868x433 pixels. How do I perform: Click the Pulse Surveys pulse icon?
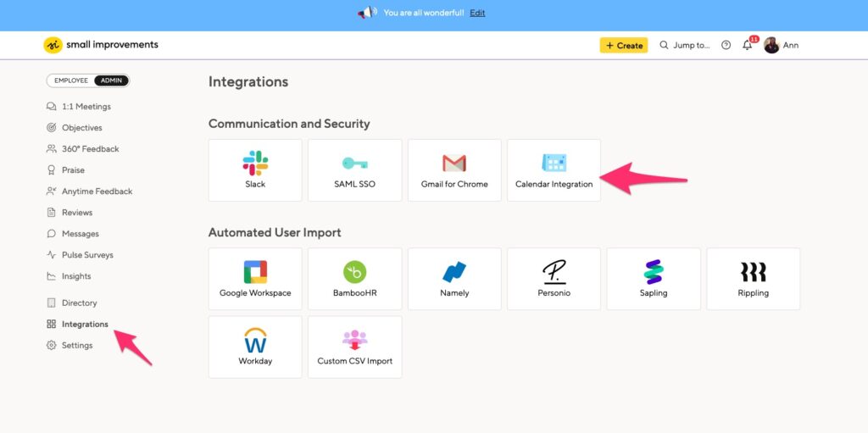(x=52, y=255)
